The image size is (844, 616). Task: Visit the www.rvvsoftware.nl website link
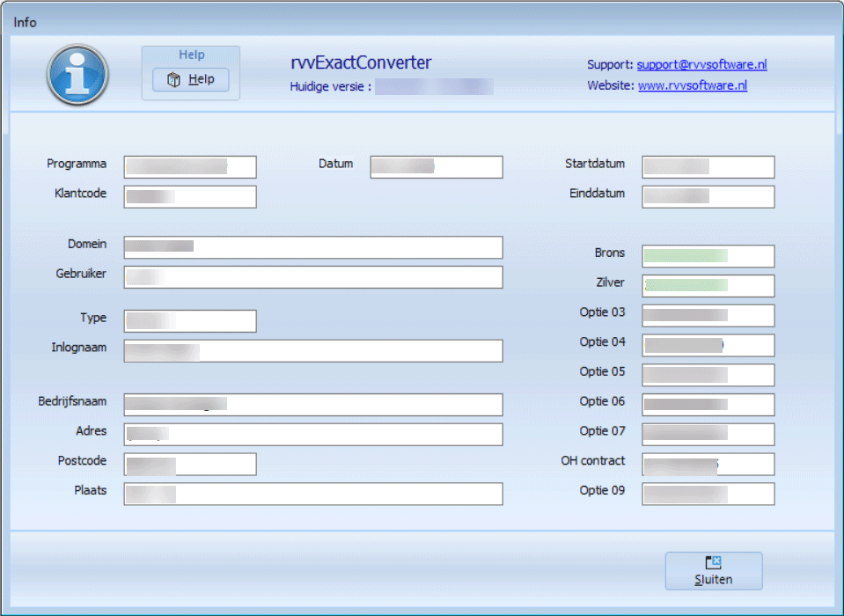click(693, 85)
